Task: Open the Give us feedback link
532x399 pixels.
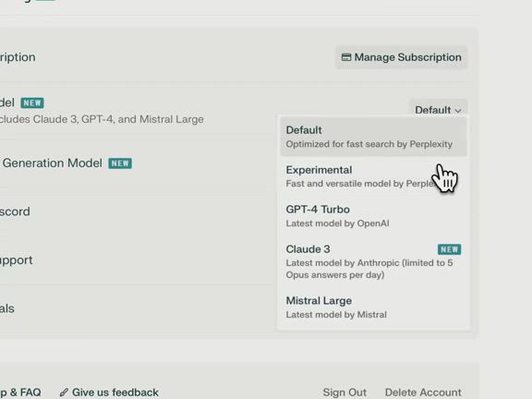Action: (109, 393)
